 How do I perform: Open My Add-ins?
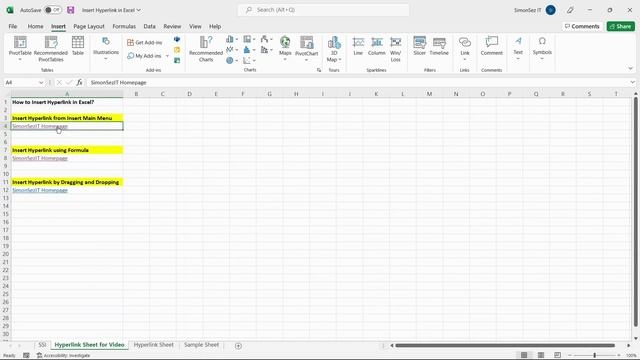pyautogui.click(x=144, y=56)
